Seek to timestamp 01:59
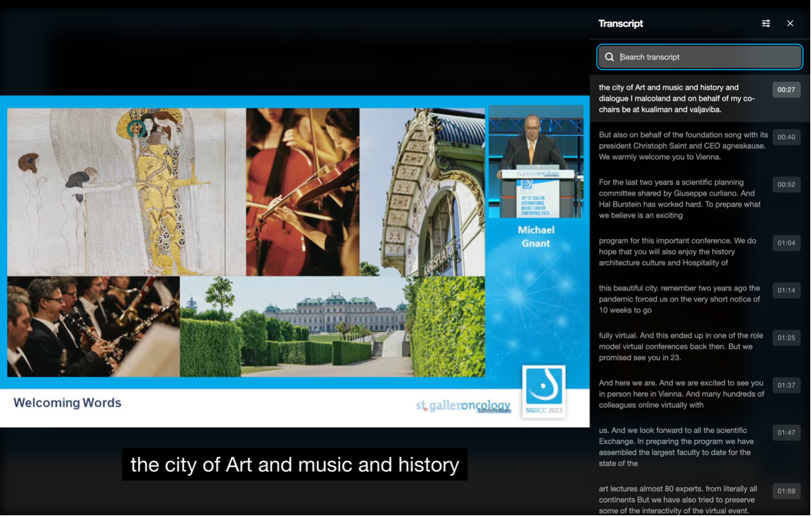 pyautogui.click(x=786, y=491)
